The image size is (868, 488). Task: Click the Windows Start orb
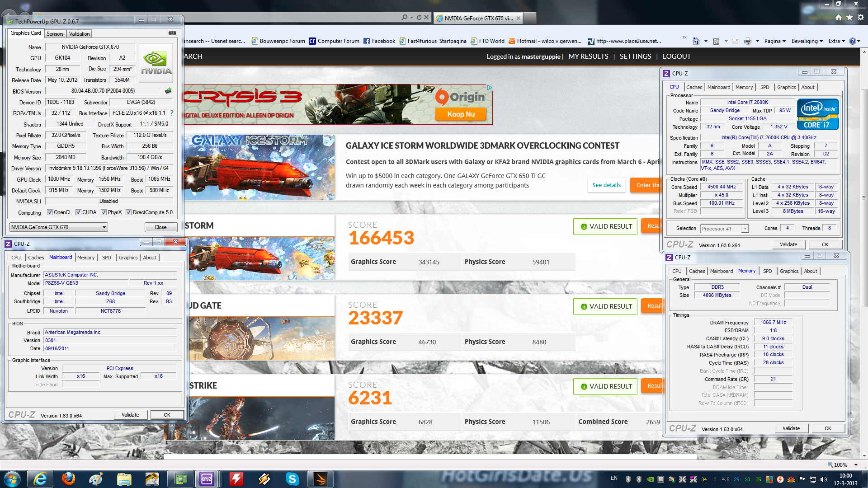tap(12, 479)
